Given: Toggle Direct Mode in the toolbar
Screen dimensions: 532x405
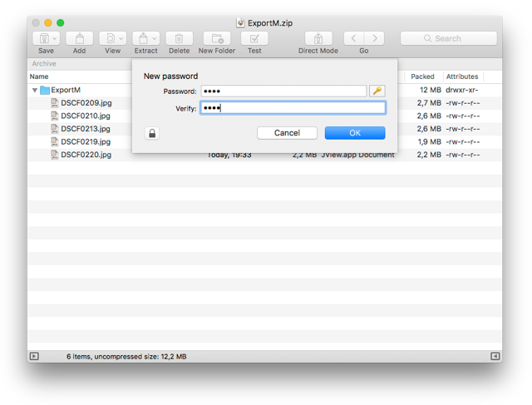Looking at the screenshot, I should point(318,38).
